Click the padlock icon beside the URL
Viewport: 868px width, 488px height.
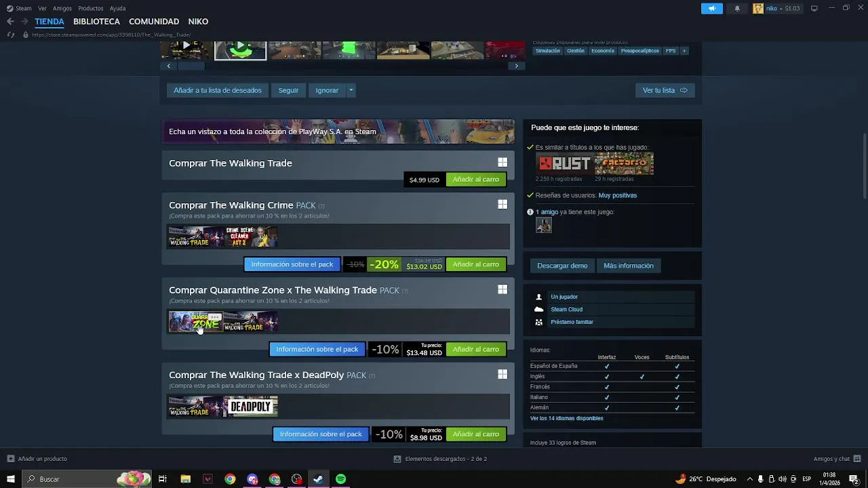click(x=26, y=35)
